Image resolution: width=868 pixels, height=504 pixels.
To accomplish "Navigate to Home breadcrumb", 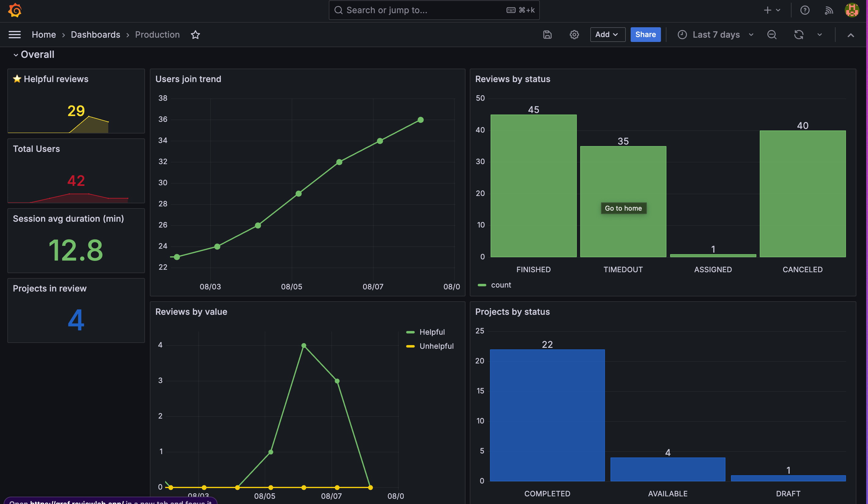I will (x=44, y=35).
